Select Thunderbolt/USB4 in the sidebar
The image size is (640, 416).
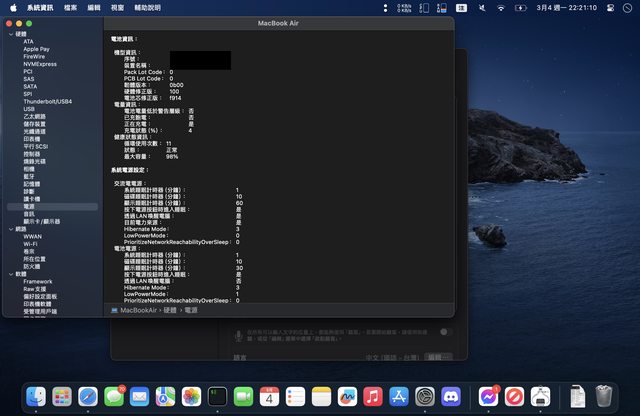click(48, 102)
